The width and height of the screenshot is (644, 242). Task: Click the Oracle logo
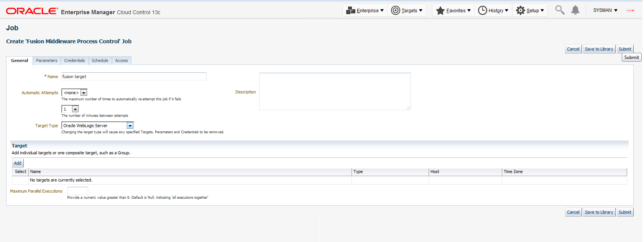pyautogui.click(x=32, y=11)
